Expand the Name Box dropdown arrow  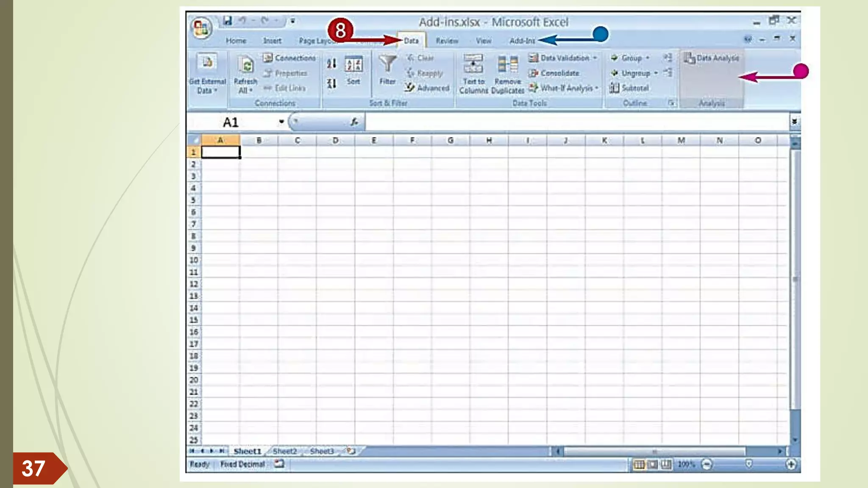click(281, 122)
